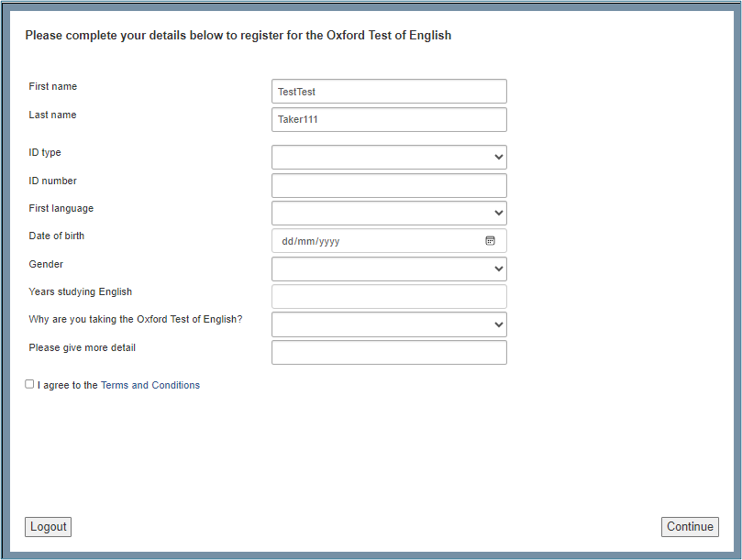
Task: Select the ID number input field
Action: click(389, 186)
